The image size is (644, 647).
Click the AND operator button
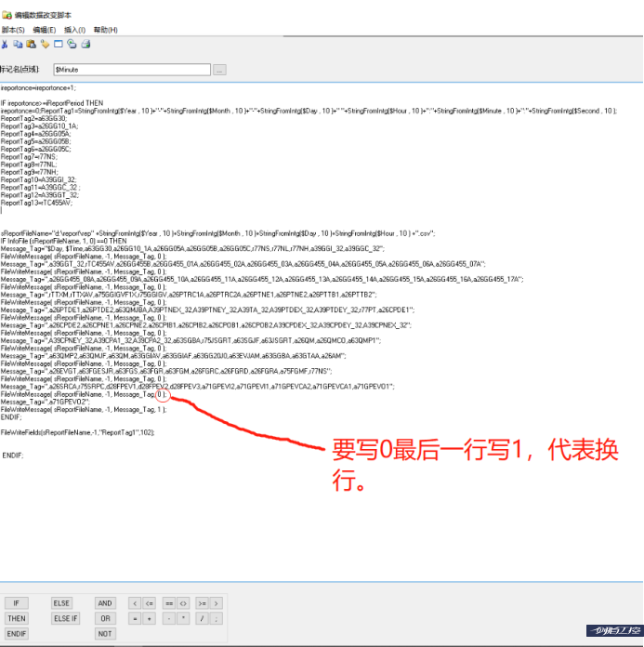point(105,603)
